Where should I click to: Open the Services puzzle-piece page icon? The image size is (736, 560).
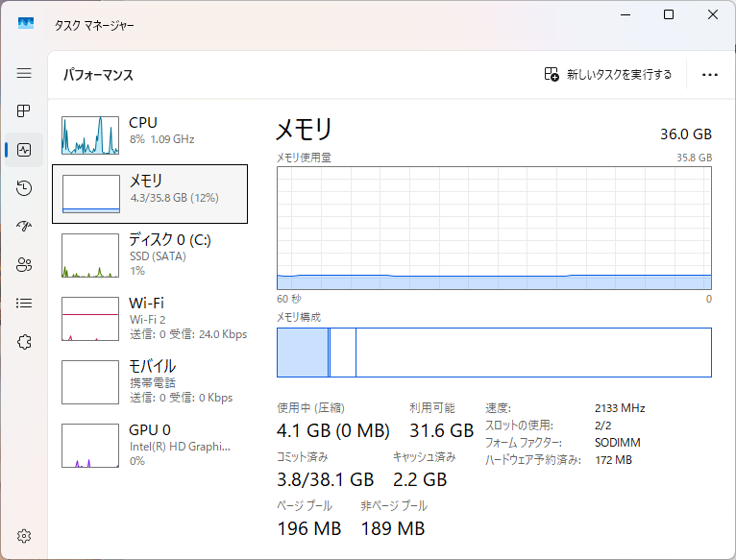[x=24, y=342]
